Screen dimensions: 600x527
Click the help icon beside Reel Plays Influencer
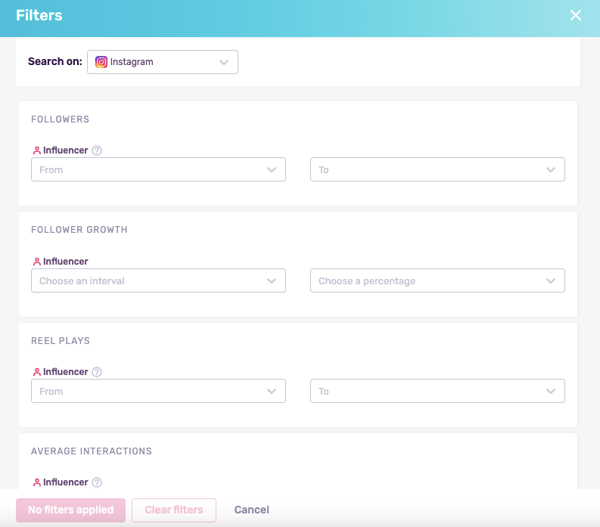[97, 372]
